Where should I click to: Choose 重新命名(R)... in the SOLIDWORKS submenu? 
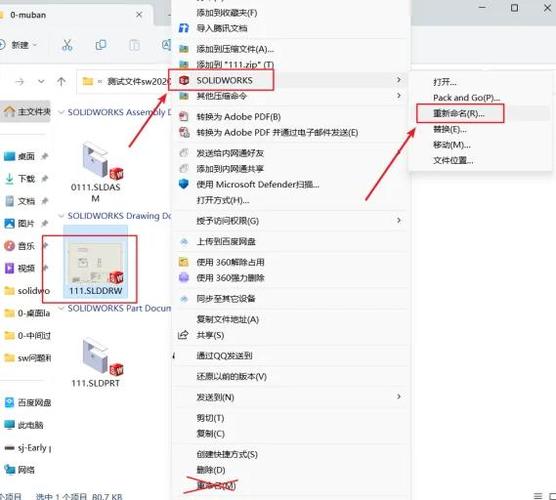point(458,113)
